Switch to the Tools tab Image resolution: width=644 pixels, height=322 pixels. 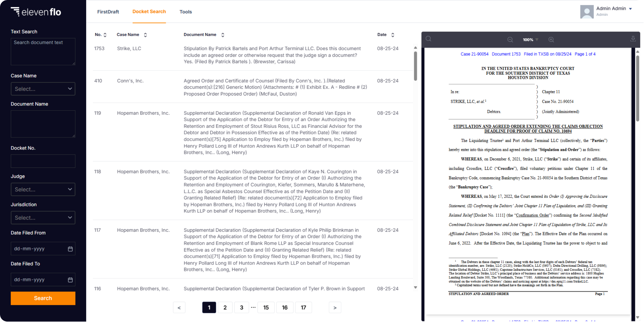pyautogui.click(x=185, y=11)
